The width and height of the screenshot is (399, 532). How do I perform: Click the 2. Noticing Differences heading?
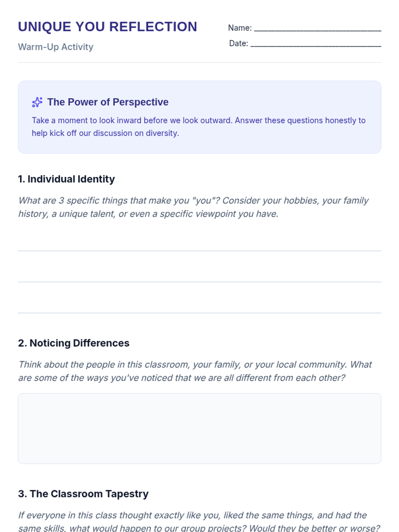pyautogui.click(x=73, y=343)
